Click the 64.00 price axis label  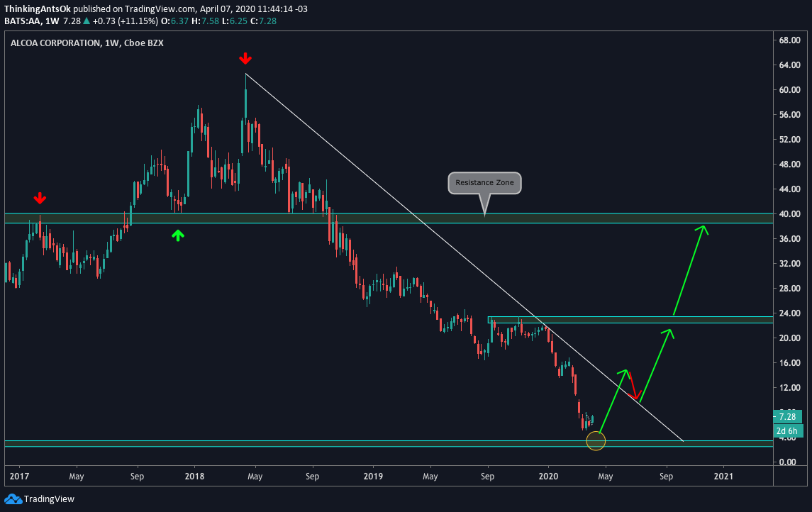click(790, 65)
